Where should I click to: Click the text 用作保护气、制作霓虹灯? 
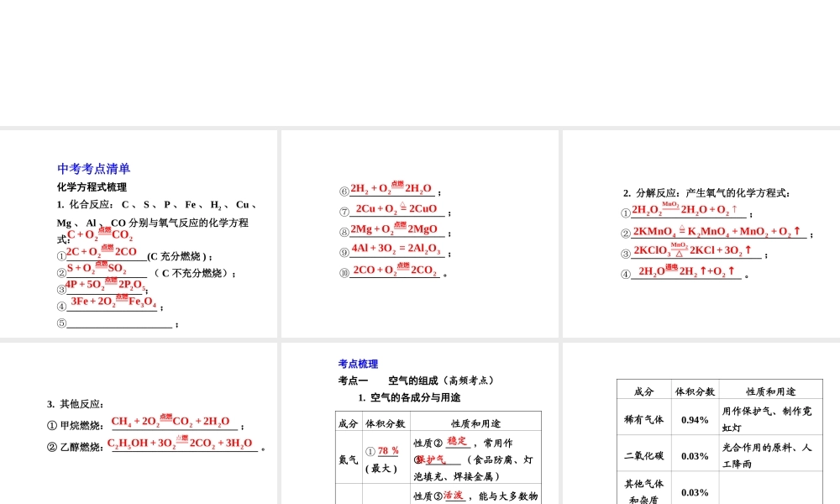pos(767,419)
